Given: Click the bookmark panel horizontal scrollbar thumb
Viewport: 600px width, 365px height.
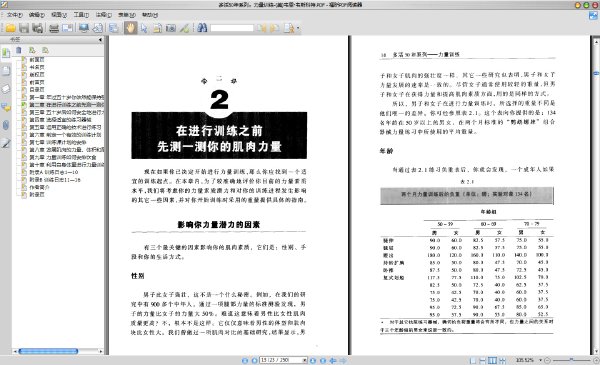Looking at the screenshot, I should tap(48, 351).
